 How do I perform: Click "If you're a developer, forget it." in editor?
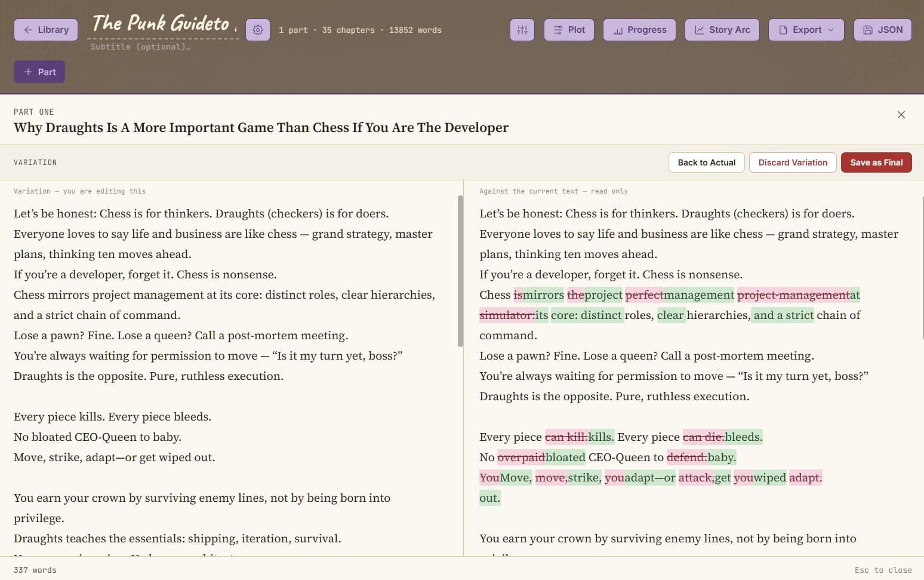[145, 274]
